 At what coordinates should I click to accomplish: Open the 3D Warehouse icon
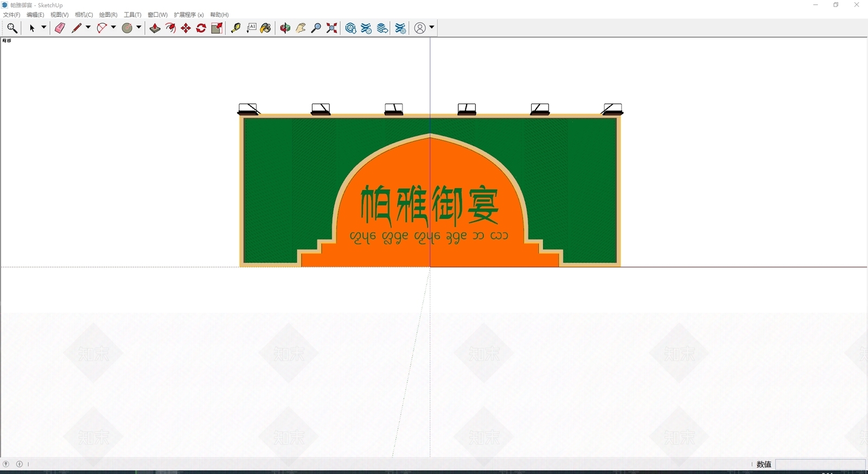pos(351,28)
